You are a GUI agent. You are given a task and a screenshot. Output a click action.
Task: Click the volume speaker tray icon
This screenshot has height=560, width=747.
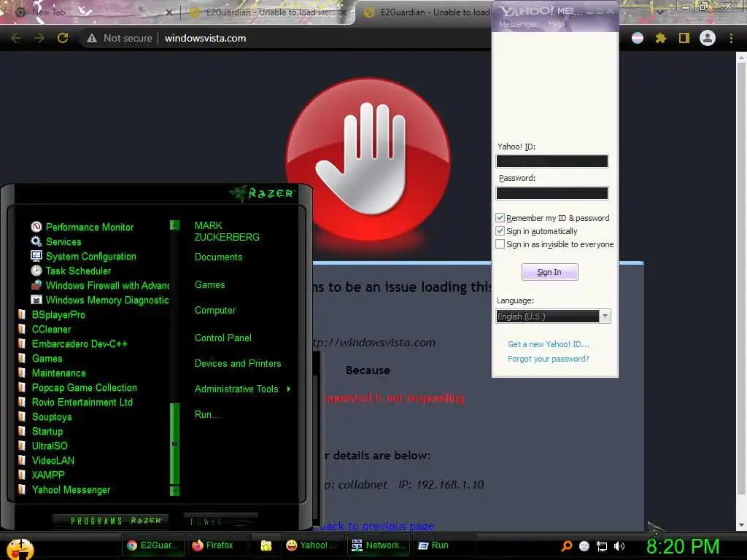[619, 546]
